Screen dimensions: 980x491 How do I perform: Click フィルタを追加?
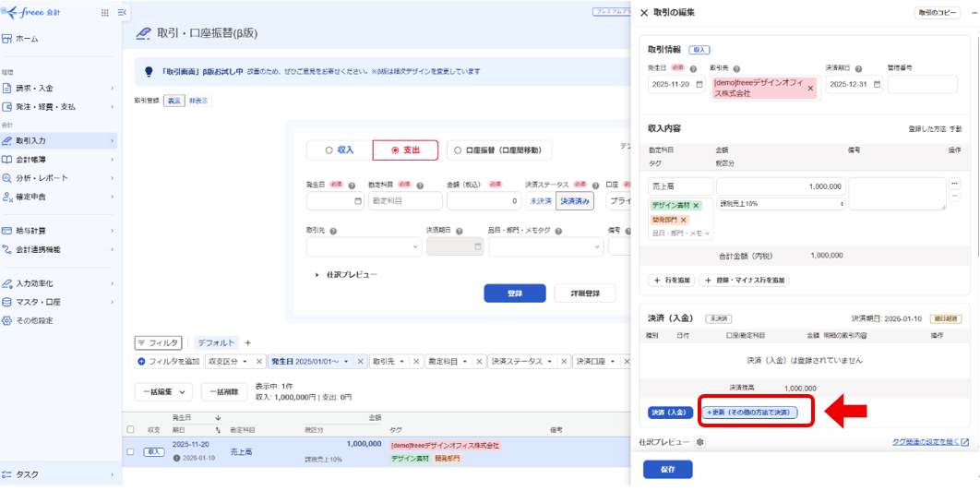(x=169, y=362)
